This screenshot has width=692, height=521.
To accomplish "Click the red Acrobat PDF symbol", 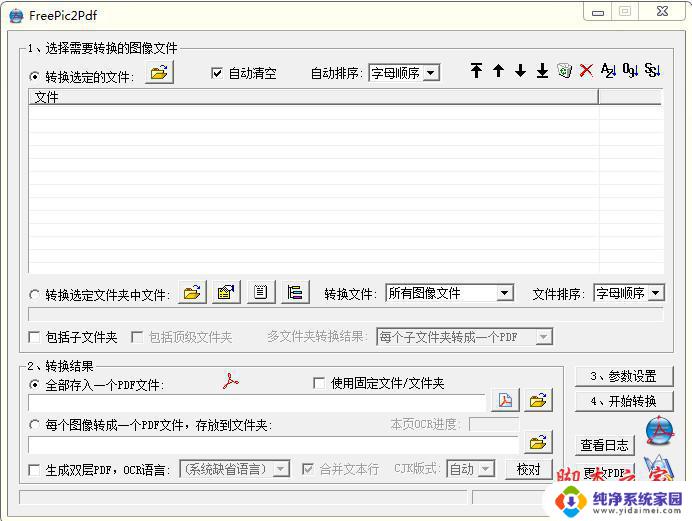I will coord(230,381).
